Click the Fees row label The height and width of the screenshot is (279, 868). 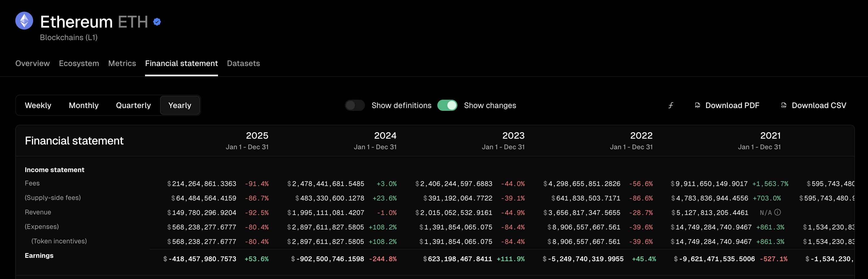click(32, 183)
